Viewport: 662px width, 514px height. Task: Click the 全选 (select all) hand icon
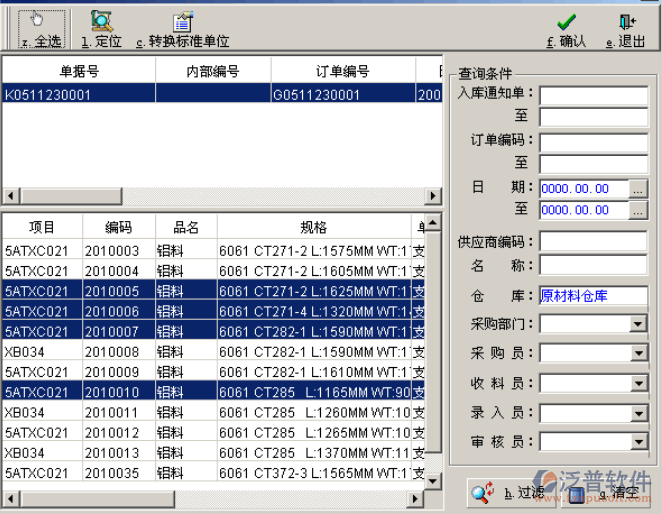[x=40, y=21]
